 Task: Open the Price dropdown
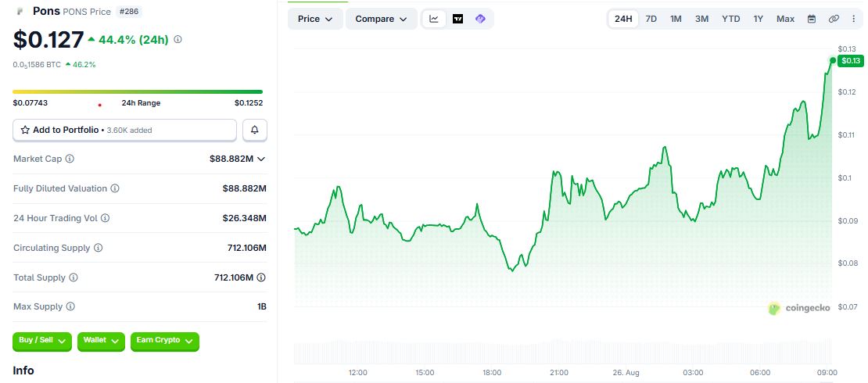click(315, 19)
